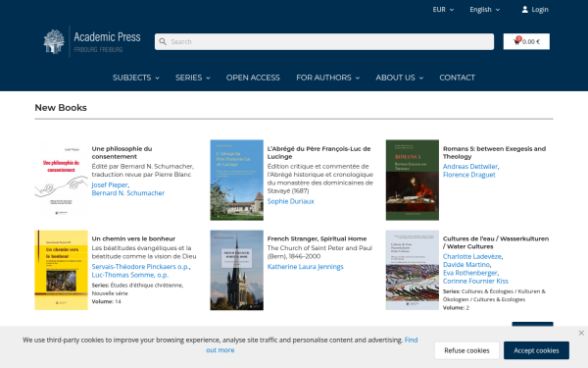Click author Florence Draguet
The width and height of the screenshot is (588, 368).
point(469,175)
